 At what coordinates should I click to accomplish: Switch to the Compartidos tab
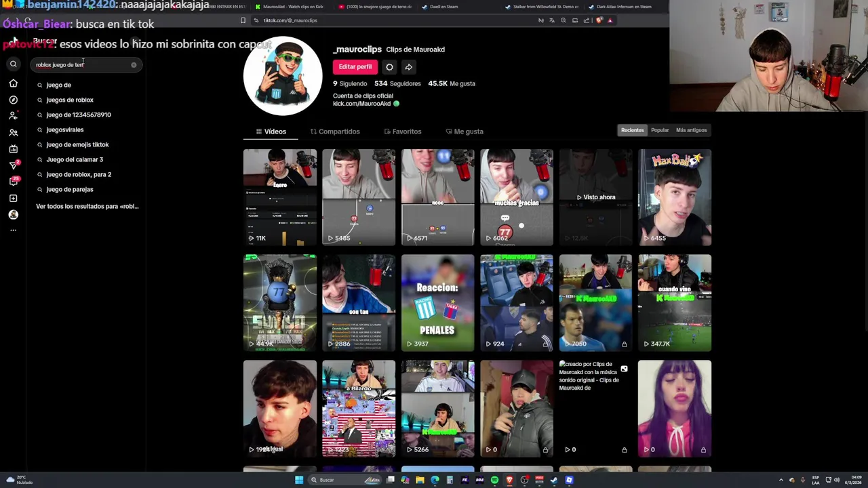(x=335, y=131)
